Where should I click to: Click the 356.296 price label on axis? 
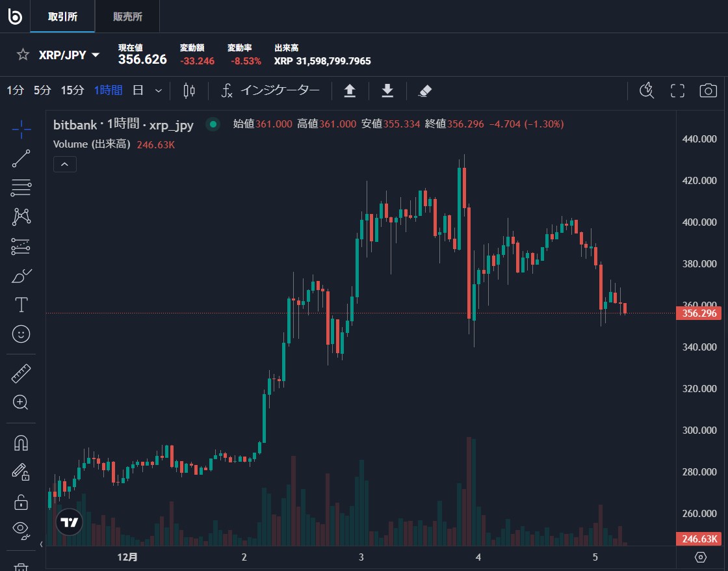pos(699,313)
